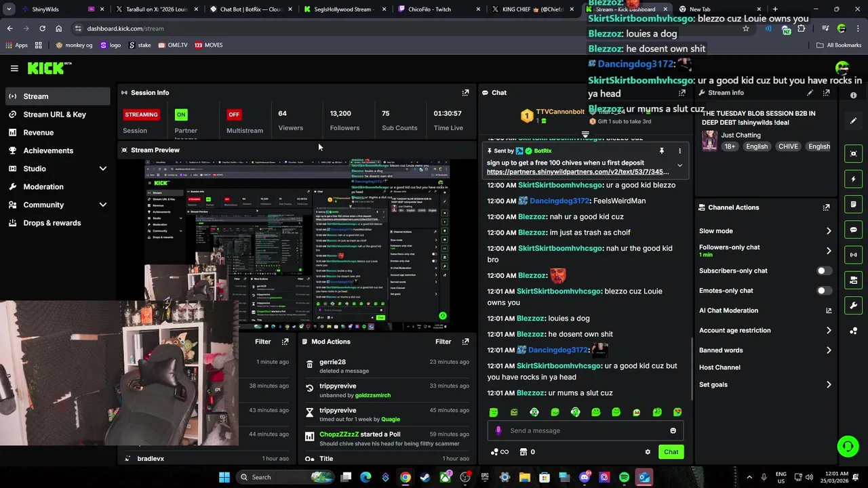Open Spotify from the taskbar

(x=624, y=477)
